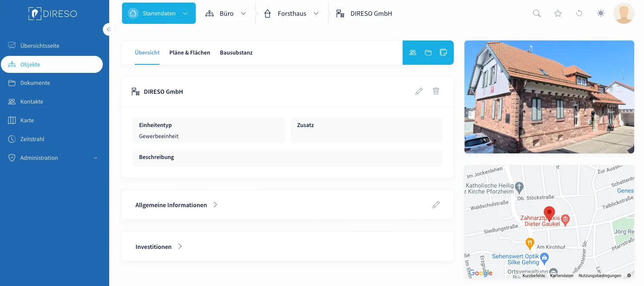
Task: Delete DIRESO GmbH with the trash icon
Action: click(x=436, y=91)
